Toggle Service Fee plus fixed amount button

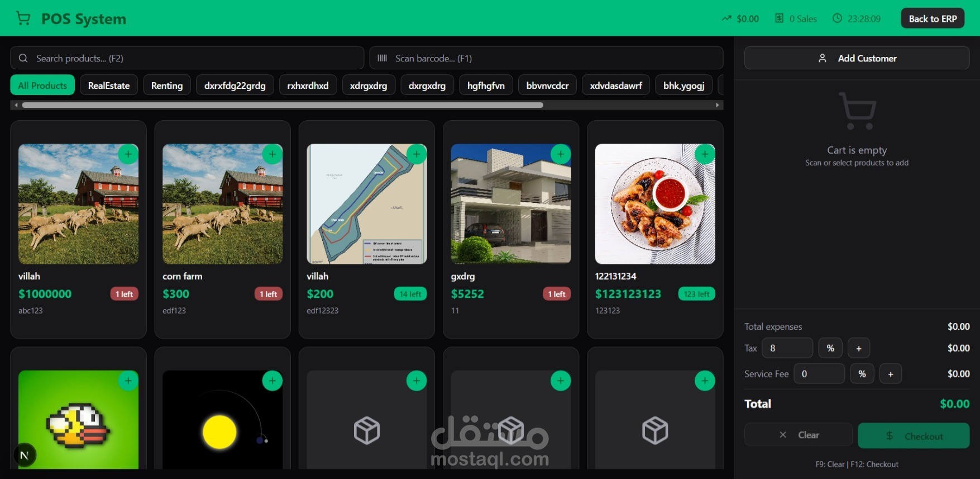(891, 374)
